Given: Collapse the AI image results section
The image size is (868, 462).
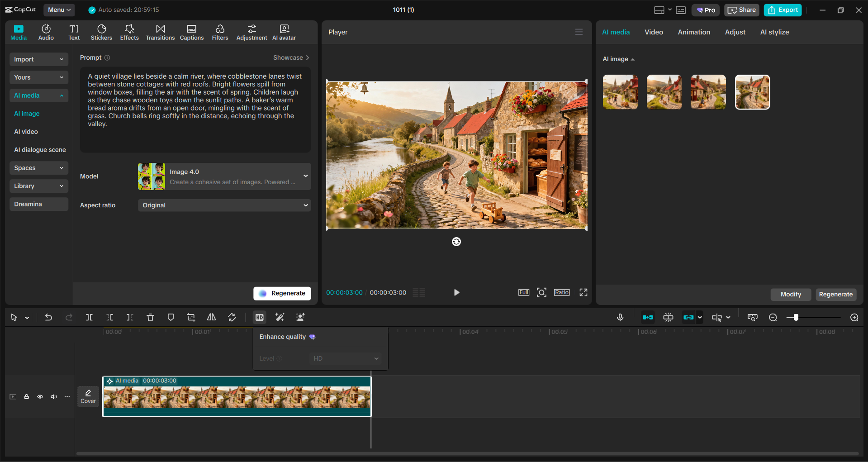Looking at the screenshot, I should pos(633,59).
